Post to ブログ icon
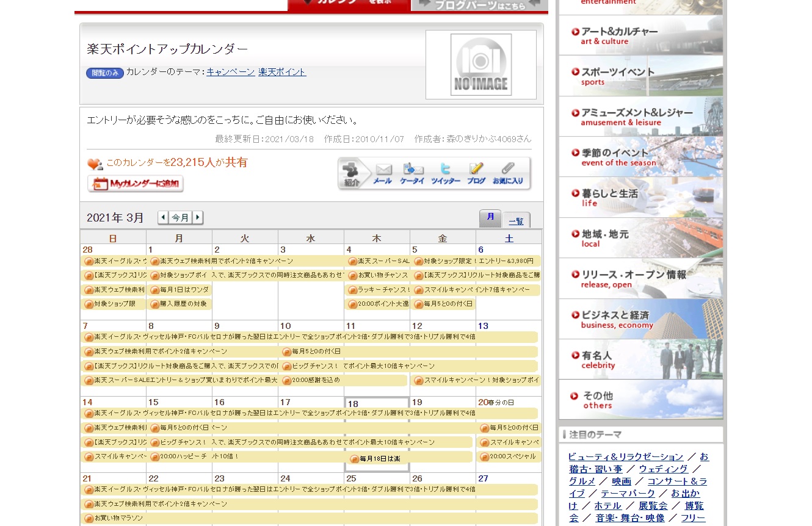The height and width of the screenshot is (526, 812). pos(476,173)
